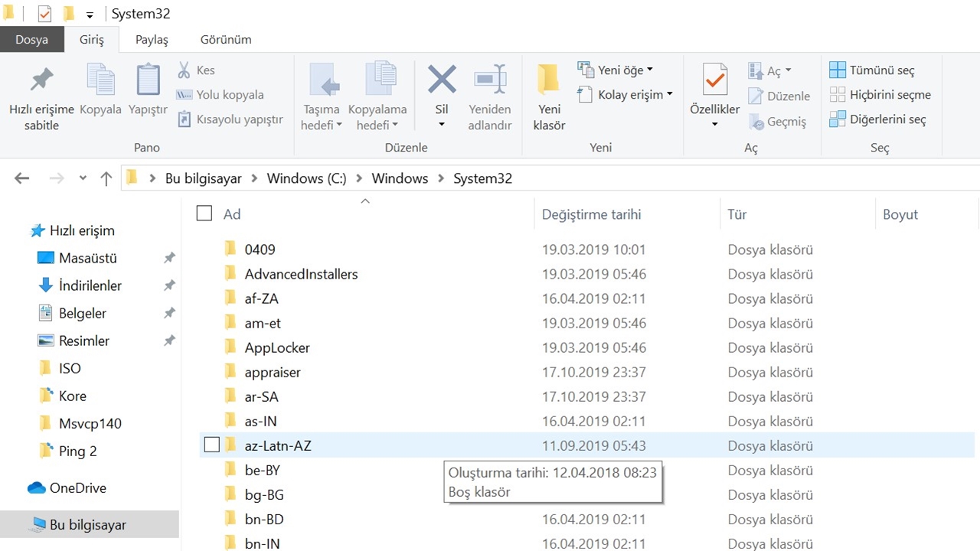Sort by Değiştirme tarihi column header
Image resolution: width=980 pixels, height=551 pixels.
pyautogui.click(x=591, y=214)
